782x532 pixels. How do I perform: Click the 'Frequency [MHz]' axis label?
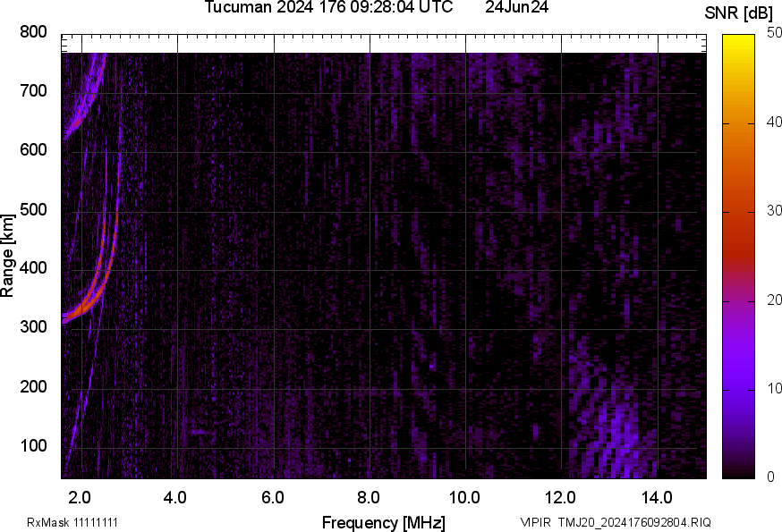(x=384, y=522)
